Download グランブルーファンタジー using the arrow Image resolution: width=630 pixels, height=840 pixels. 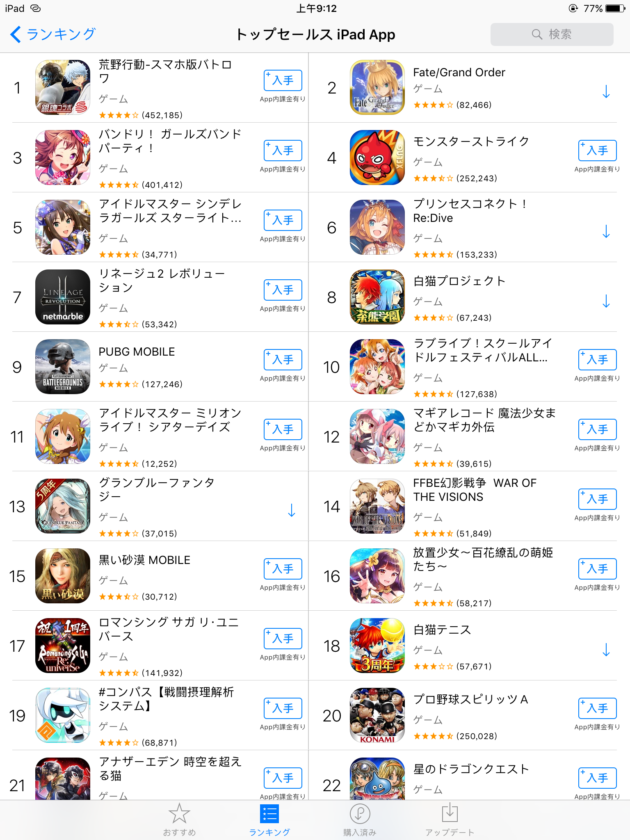[x=292, y=510]
